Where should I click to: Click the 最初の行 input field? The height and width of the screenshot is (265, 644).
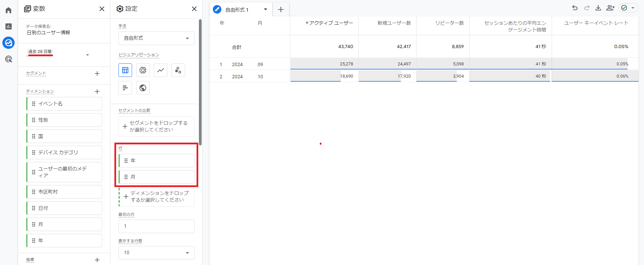click(x=156, y=226)
